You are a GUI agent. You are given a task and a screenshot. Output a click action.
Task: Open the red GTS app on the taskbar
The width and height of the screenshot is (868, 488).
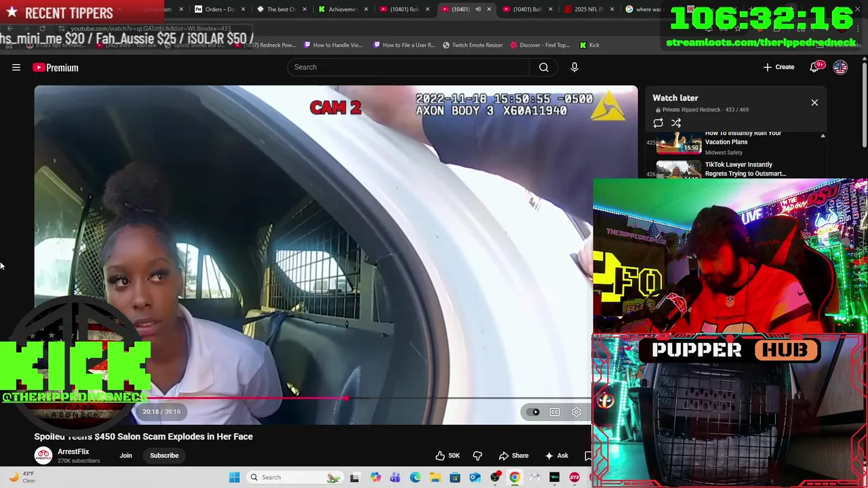point(574,477)
